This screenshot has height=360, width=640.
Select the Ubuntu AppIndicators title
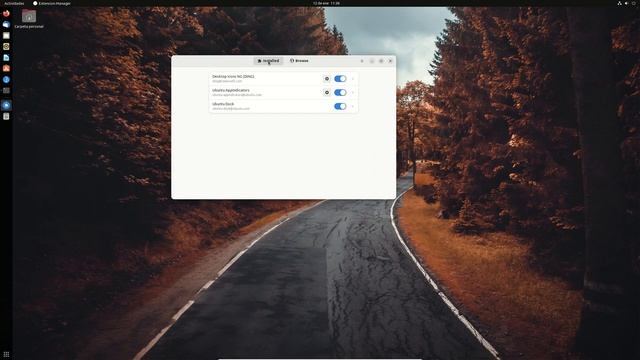tap(231, 90)
